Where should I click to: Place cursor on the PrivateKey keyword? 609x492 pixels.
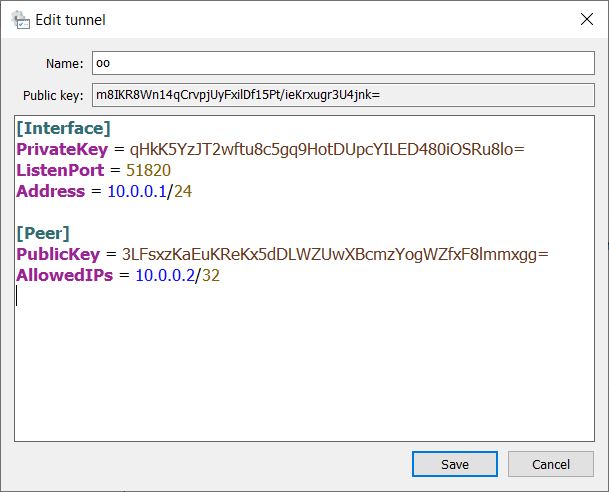pos(59,149)
